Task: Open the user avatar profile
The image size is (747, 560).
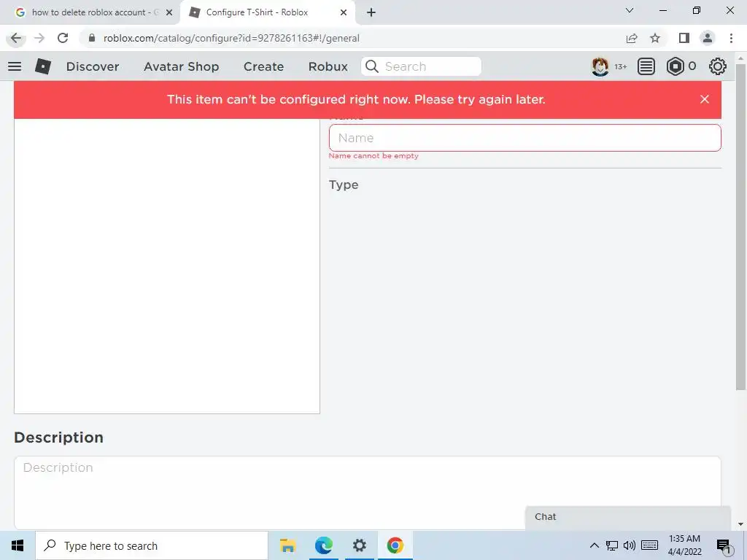Action: pos(600,66)
